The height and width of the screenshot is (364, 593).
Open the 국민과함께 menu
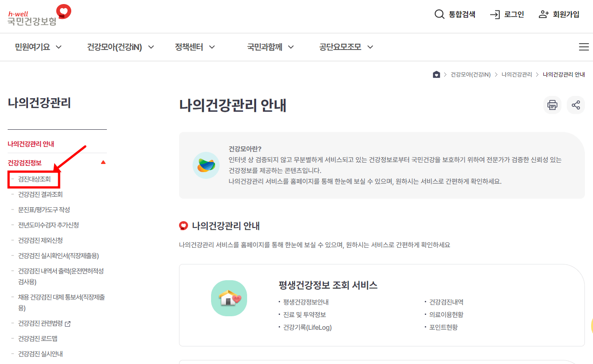[268, 47]
